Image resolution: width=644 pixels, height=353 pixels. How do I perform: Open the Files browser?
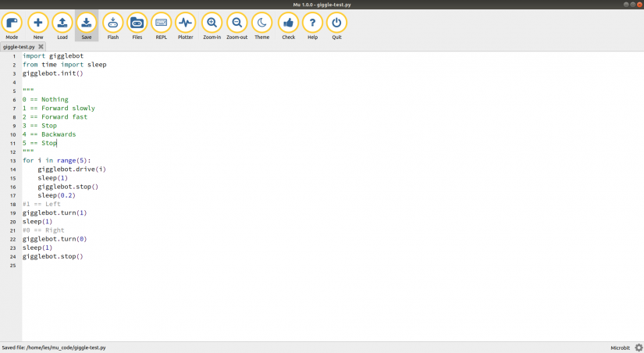pyautogui.click(x=137, y=24)
